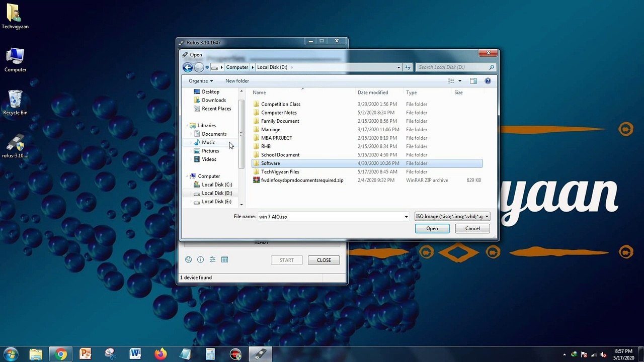Show Rufus log icon
This screenshot has height=362, width=644.
225,260
